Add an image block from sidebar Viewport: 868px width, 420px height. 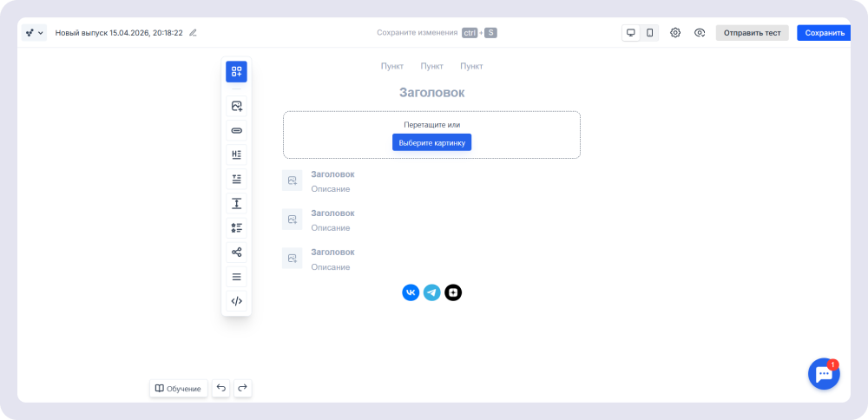coord(236,106)
